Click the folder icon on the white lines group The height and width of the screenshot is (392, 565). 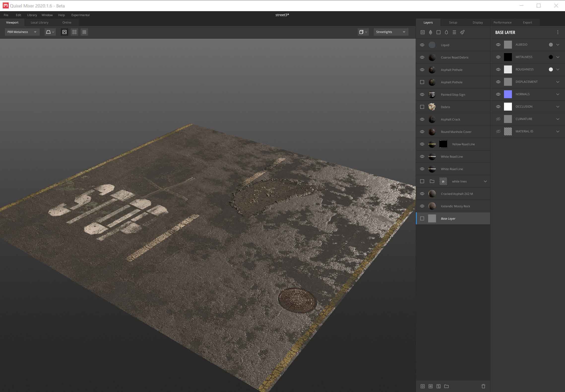432,181
